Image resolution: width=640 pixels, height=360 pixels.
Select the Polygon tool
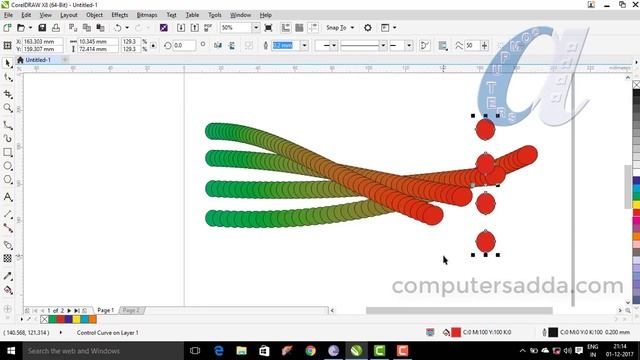(7, 180)
